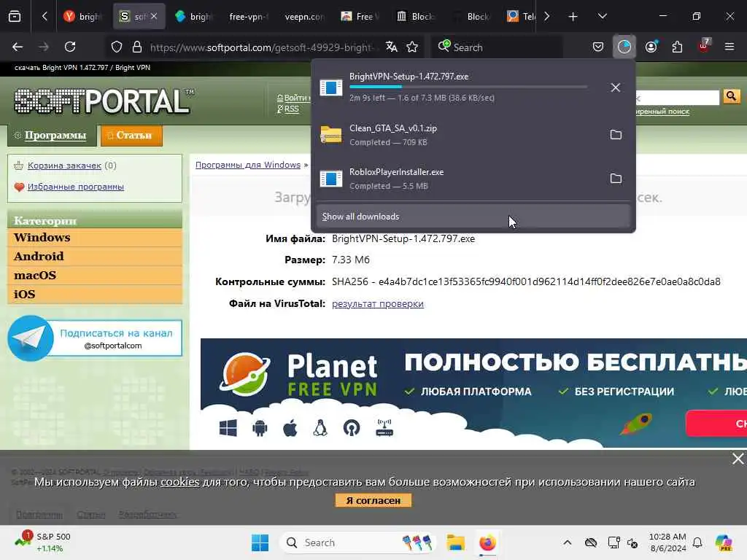
Task: Go back to the previous page
Action: [18, 47]
